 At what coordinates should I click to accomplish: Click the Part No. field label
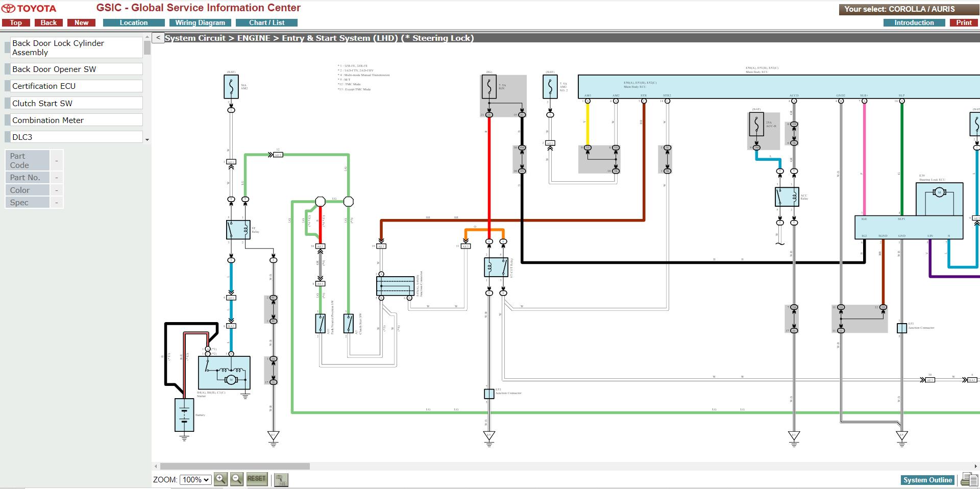pos(28,178)
